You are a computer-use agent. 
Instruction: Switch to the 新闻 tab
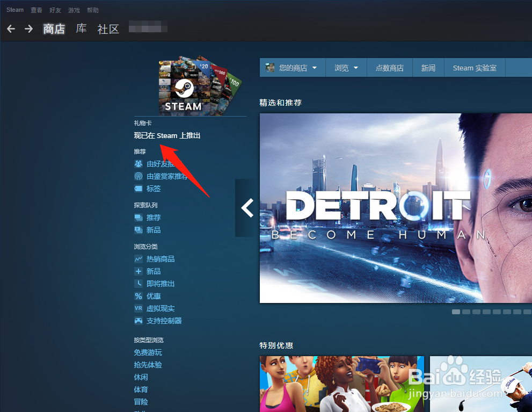tap(428, 68)
